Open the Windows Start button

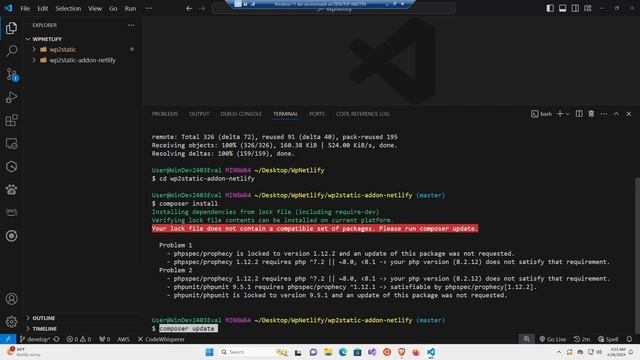tap(209, 352)
